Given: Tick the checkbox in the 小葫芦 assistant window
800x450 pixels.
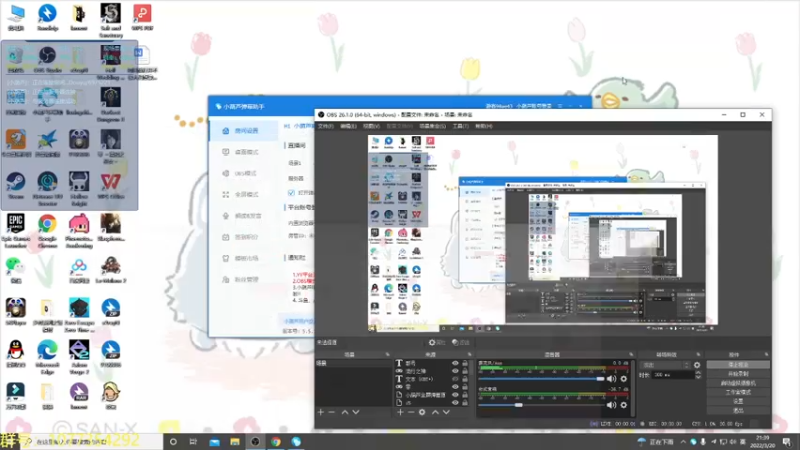Looking at the screenshot, I should point(291,193).
